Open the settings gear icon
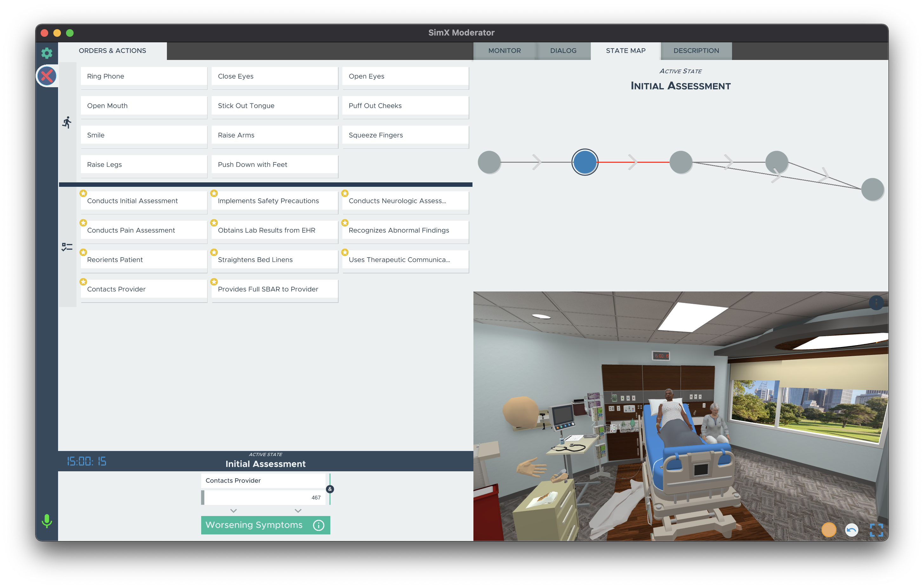924x588 pixels. pos(47,53)
